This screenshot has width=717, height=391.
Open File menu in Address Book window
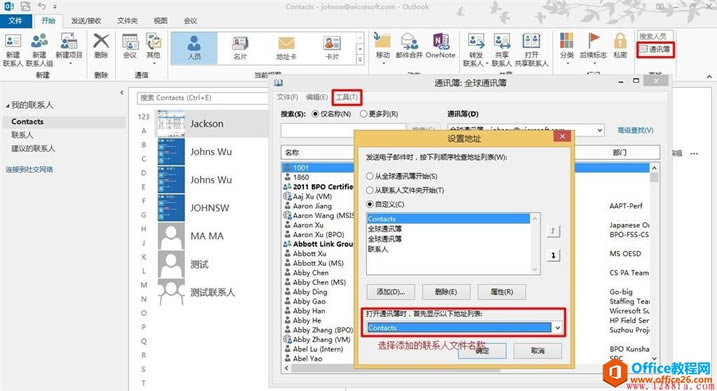pyautogui.click(x=287, y=97)
